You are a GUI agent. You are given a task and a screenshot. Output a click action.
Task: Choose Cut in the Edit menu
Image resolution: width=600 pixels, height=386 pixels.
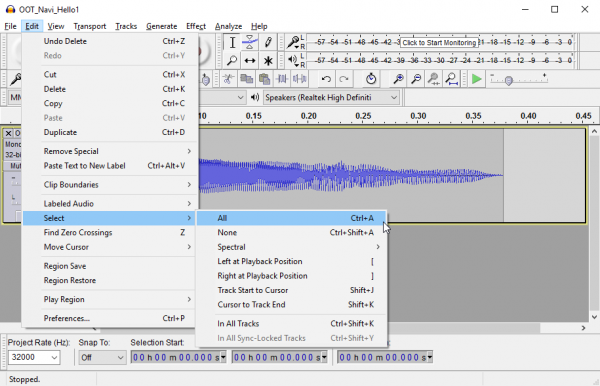point(110,74)
